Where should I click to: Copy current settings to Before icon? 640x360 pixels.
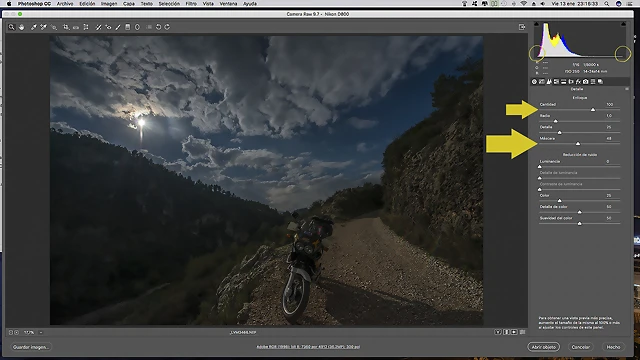point(514,332)
